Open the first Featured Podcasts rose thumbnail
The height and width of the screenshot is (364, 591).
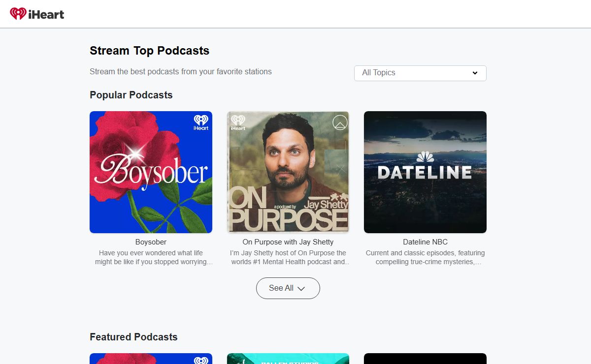pos(151,359)
